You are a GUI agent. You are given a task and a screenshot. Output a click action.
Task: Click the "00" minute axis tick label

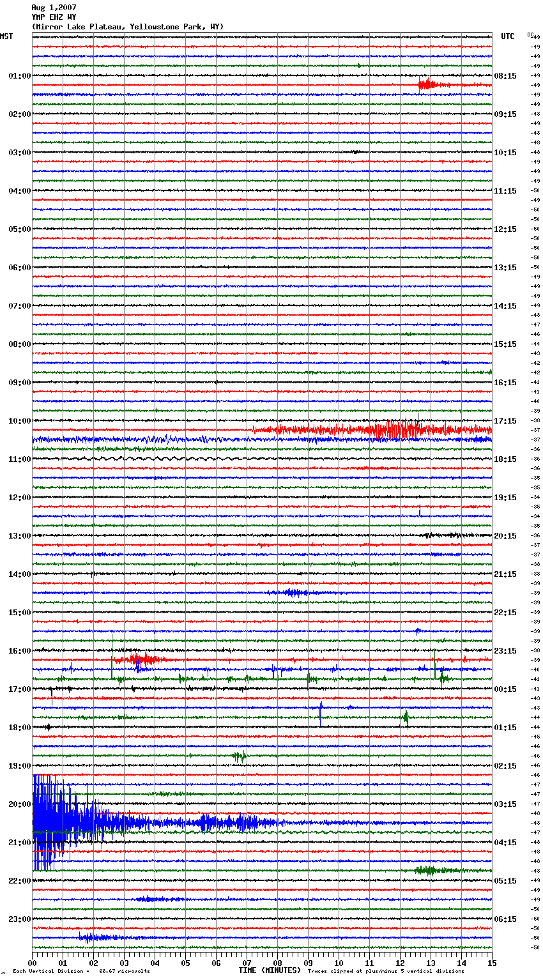(33, 963)
